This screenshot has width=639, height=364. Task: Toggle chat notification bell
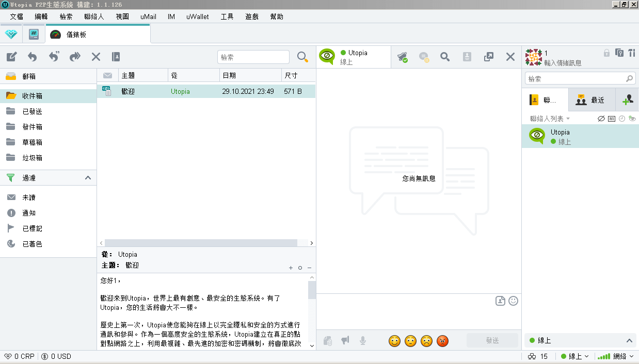(403, 57)
